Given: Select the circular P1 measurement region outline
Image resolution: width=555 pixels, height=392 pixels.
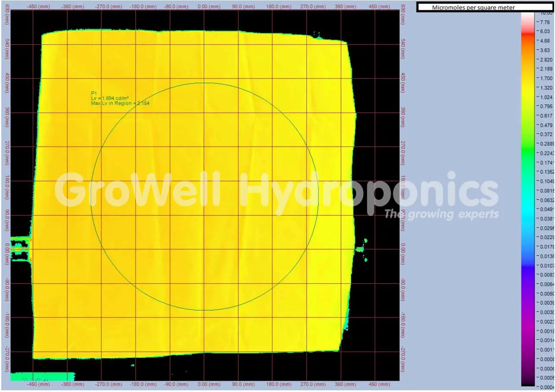Looking at the screenshot, I should [x=205, y=196].
